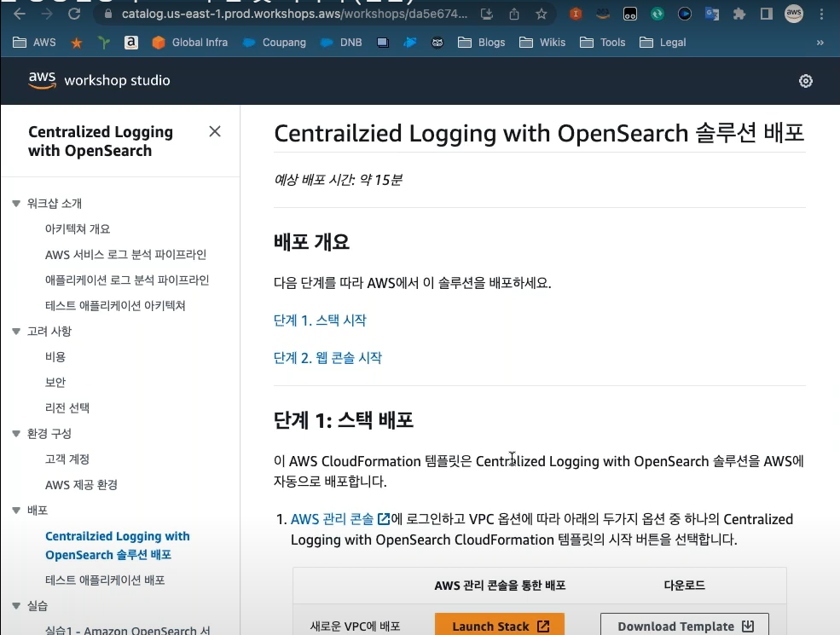Open 아키텍쳐 개요 page
Screen dimensions: 840x635
78,229
